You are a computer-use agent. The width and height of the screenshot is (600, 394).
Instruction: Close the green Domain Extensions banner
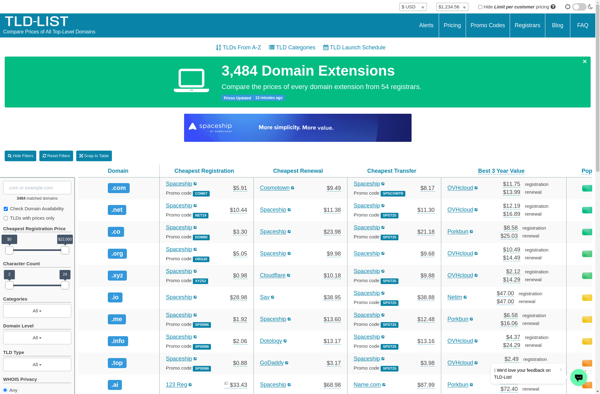[584, 62]
